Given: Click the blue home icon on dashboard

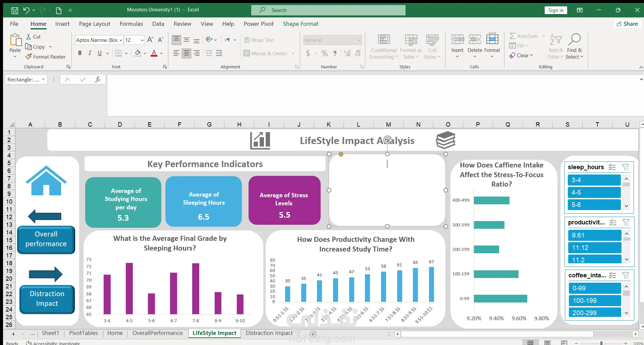Looking at the screenshot, I should click(46, 181).
